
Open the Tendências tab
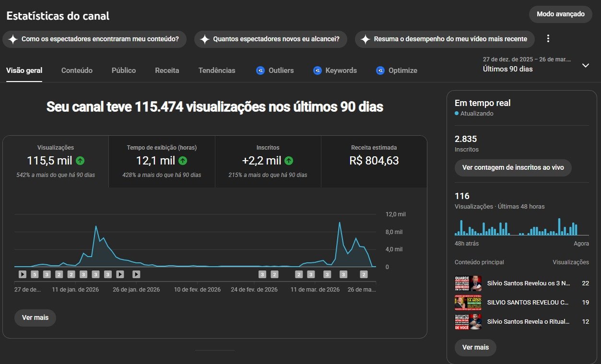pos(217,70)
